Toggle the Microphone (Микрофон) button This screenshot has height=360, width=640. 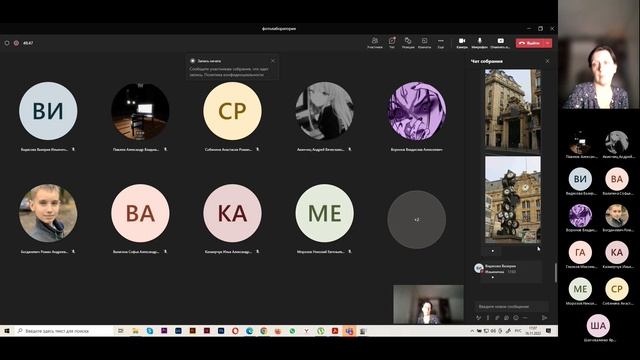480,42
